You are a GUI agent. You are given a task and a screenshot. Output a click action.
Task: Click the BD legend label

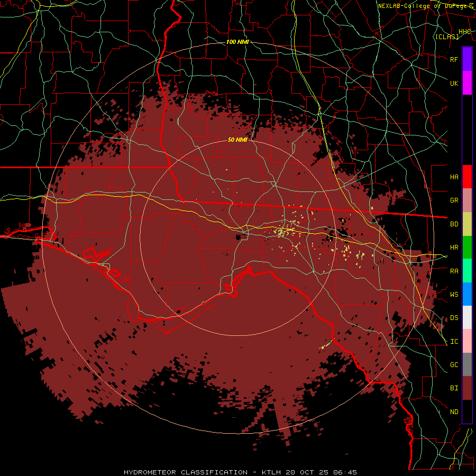[454, 224]
